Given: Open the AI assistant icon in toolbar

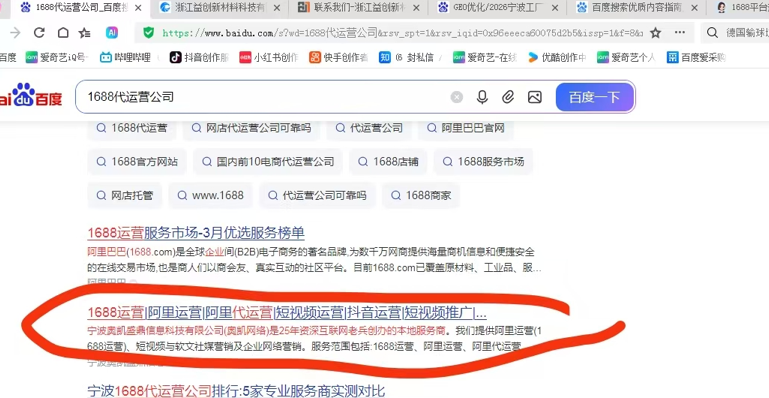Looking at the screenshot, I should [x=112, y=33].
